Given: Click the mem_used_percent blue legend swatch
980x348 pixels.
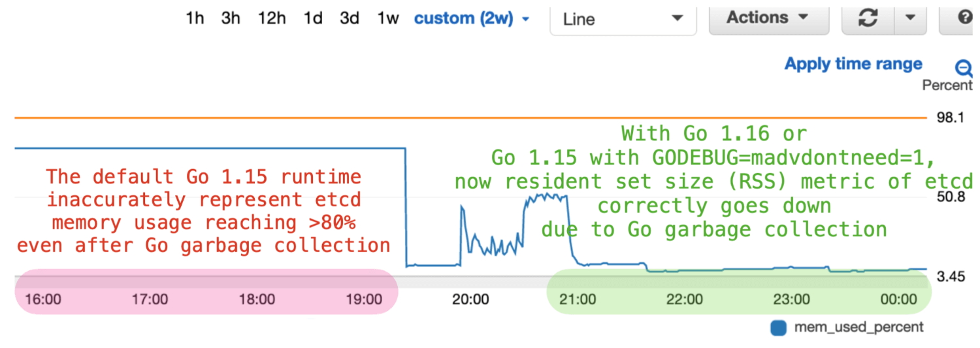Looking at the screenshot, I should point(778,327).
